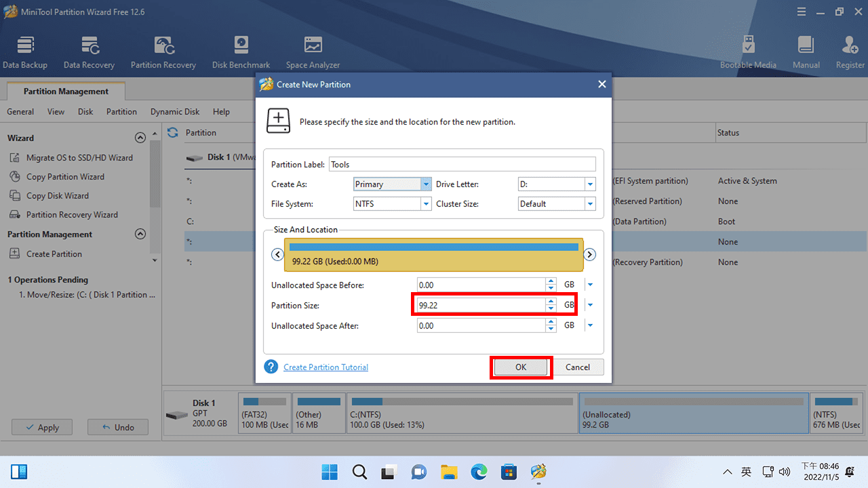The width and height of the screenshot is (868, 488).
Task: Click the right arrow of the size slider
Action: (x=589, y=254)
